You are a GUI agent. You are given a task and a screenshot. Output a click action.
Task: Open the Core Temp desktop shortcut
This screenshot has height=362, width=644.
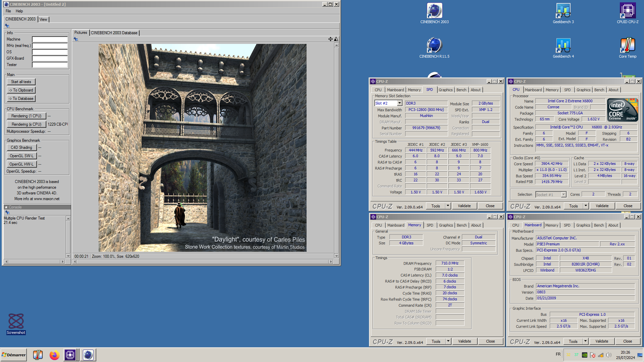pos(628,48)
